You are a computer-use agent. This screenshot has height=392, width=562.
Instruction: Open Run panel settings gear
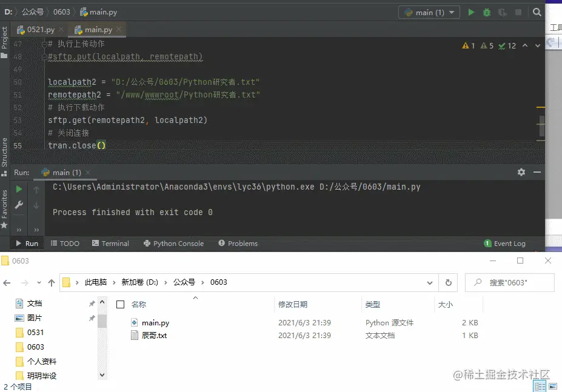click(x=521, y=172)
